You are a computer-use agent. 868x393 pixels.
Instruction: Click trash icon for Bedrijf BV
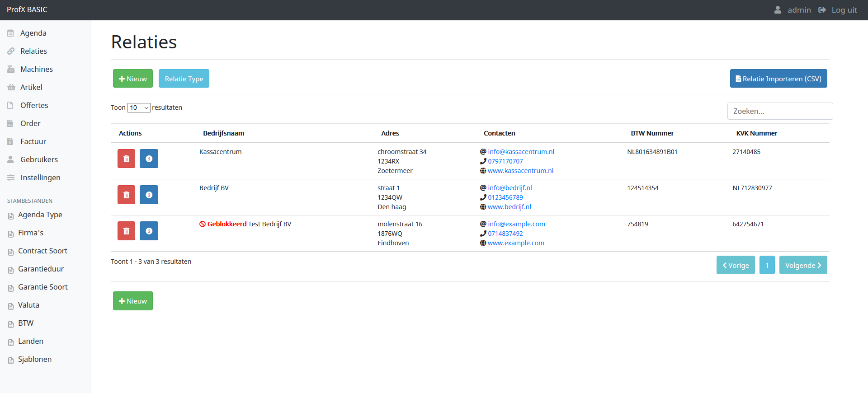pos(126,195)
